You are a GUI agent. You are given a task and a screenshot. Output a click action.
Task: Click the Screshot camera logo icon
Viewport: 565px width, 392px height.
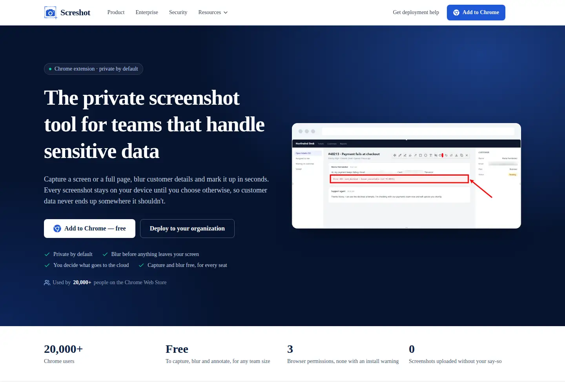(51, 13)
